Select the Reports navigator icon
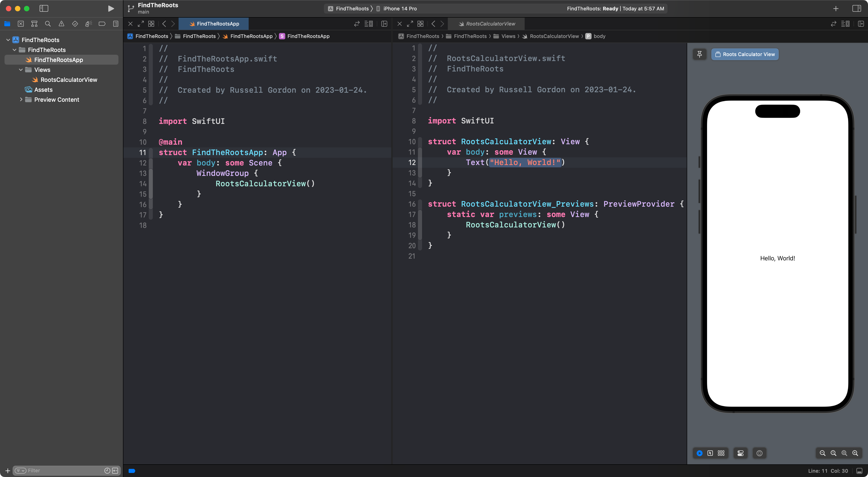 pyautogui.click(x=116, y=24)
